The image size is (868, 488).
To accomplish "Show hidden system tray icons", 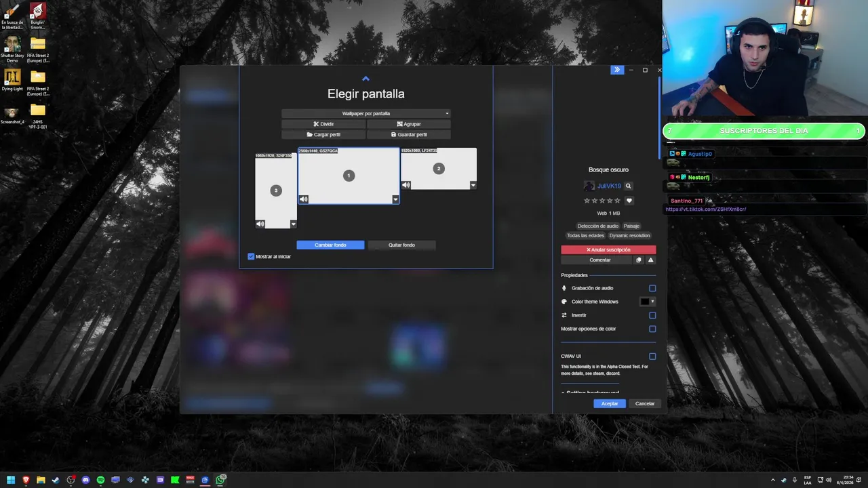I will (773, 480).
